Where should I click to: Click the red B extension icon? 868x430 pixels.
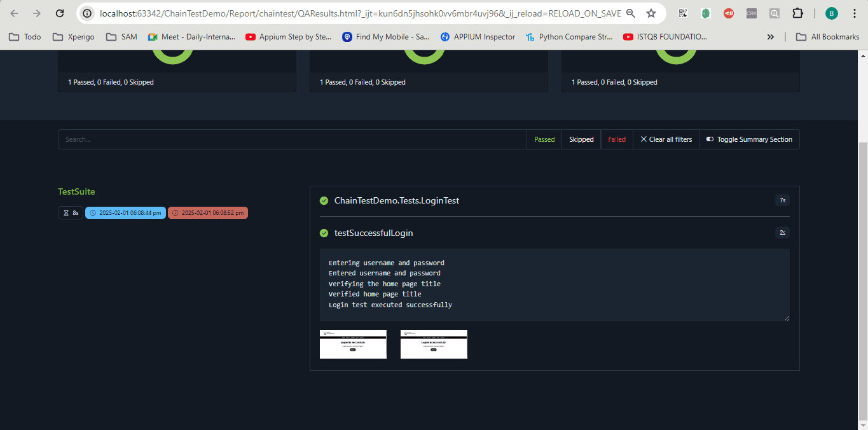(728, 13)
